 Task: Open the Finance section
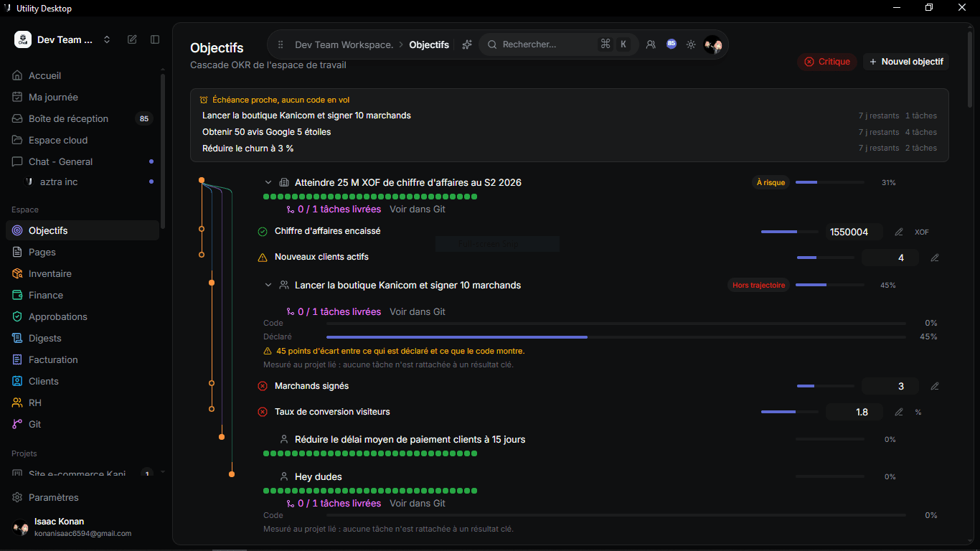pyautogui.click(x=83, y=295)
